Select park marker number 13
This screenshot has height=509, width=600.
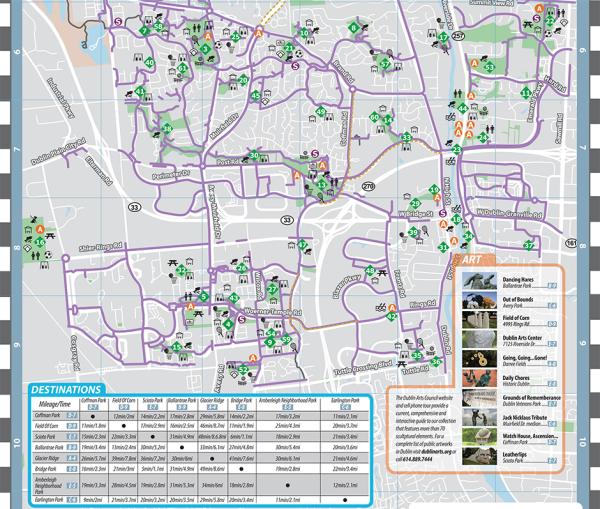(321, 185)
